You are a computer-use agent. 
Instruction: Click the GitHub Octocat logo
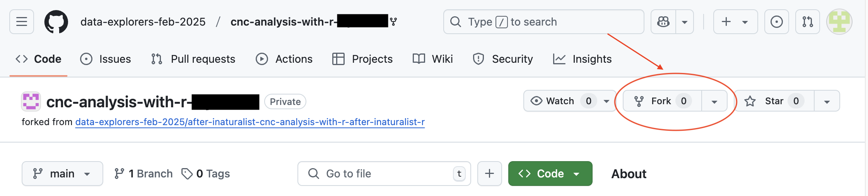pos(56,22)
